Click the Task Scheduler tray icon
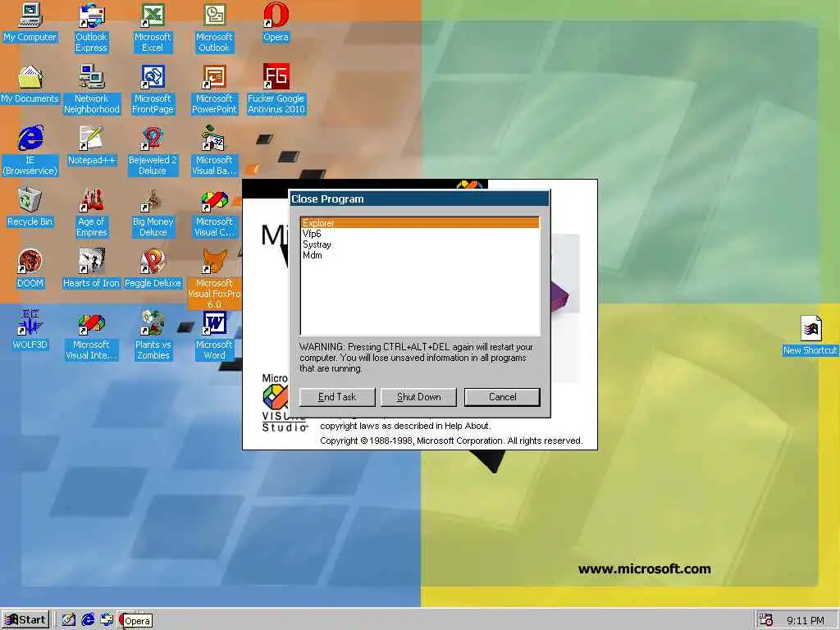This screenshot has width=840, height=630. (x=767, y=620)
